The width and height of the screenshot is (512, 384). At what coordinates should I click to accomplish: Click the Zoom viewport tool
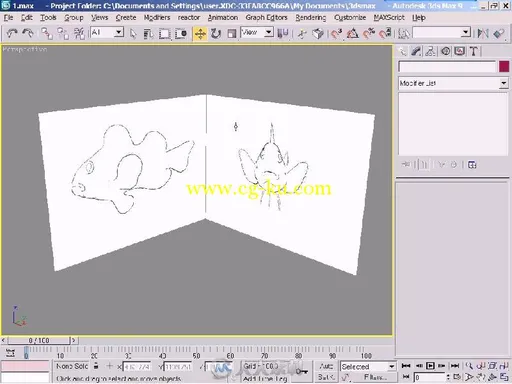click(469, 366)
